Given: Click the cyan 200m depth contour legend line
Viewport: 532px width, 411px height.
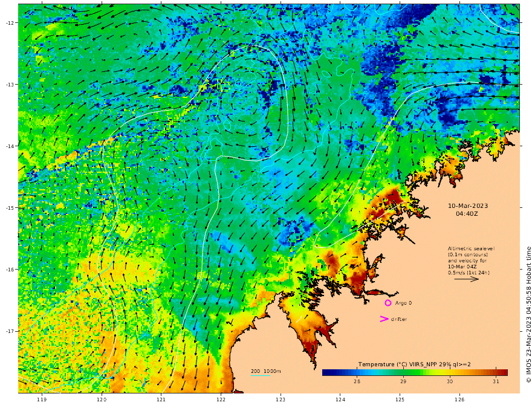Looking at the screenshot, I should click(261, 375).
